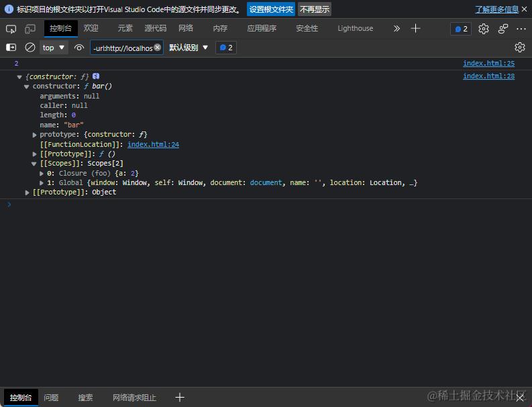This screenshot has width=532, height=407.
Task: Open the Lighthouse tab
Action: (356, 28)
